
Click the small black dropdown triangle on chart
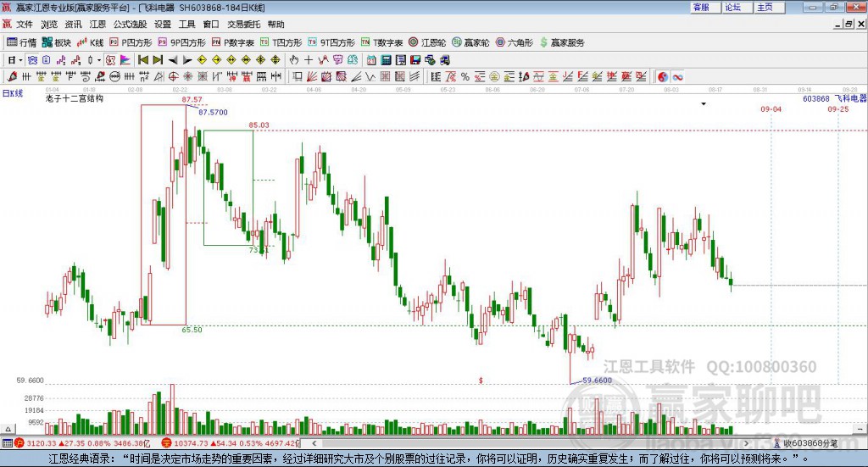click(704, 104)
